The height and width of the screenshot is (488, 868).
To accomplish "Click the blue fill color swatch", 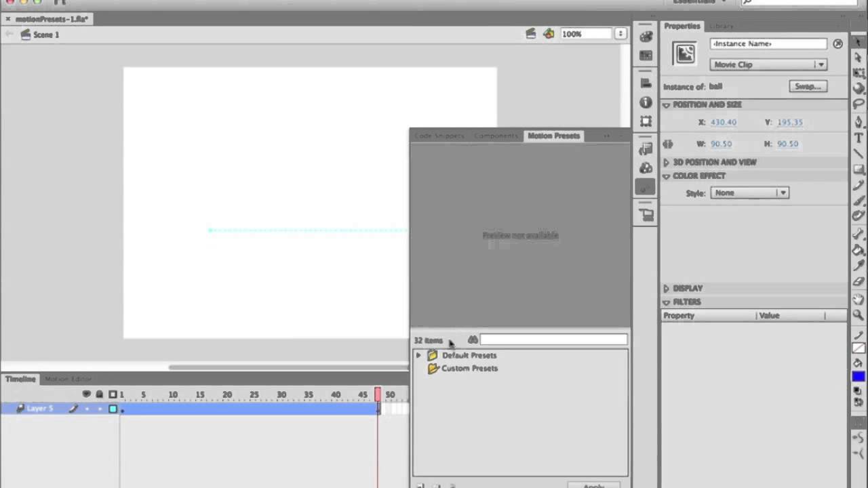I will click(859, 377).
